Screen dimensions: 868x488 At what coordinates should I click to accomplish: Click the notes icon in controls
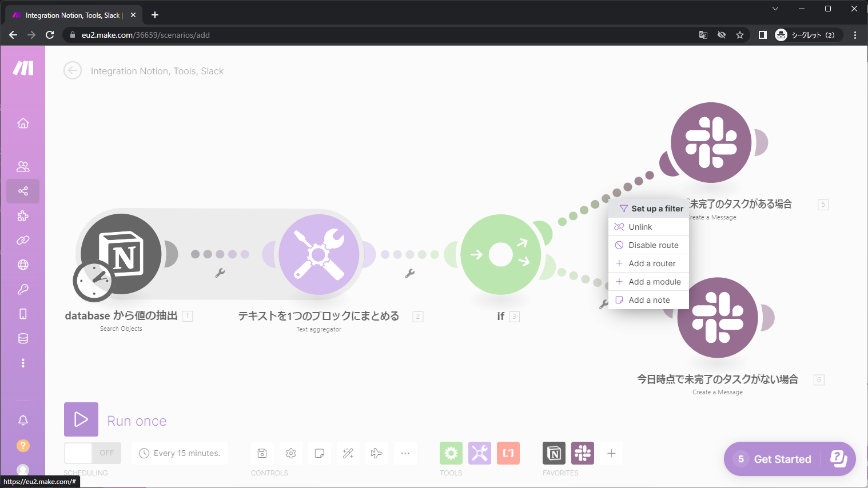click(320, 453)
